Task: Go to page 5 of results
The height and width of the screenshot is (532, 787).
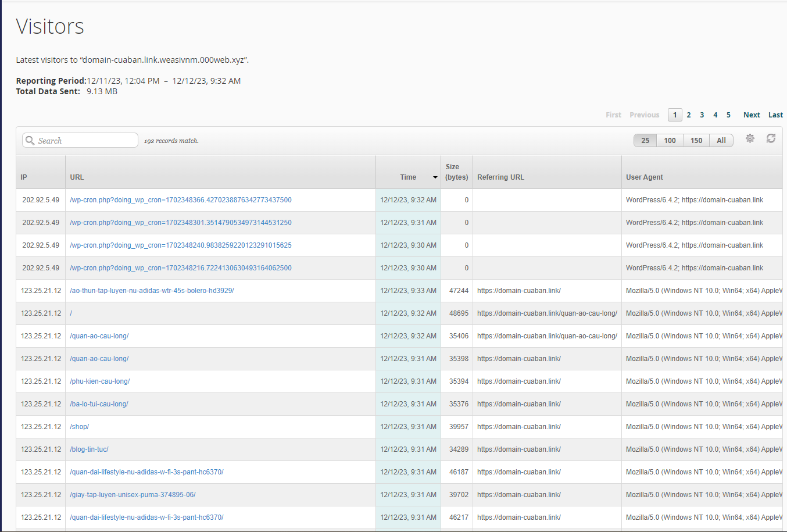Action: point(728,115)
